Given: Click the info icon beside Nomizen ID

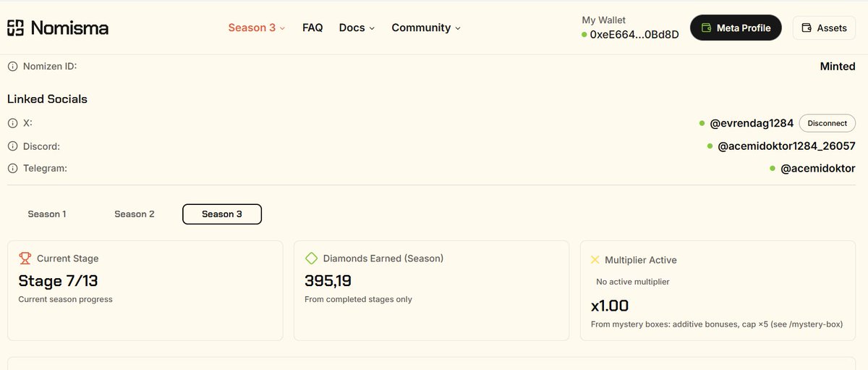Looking at the screenshot, I should 12,67.
